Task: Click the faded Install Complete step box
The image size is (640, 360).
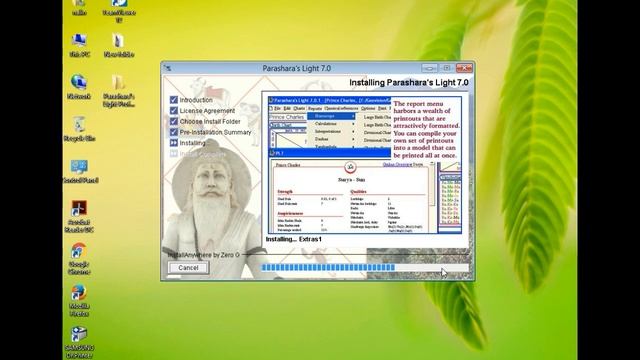Action: click(x=173, y=153)
